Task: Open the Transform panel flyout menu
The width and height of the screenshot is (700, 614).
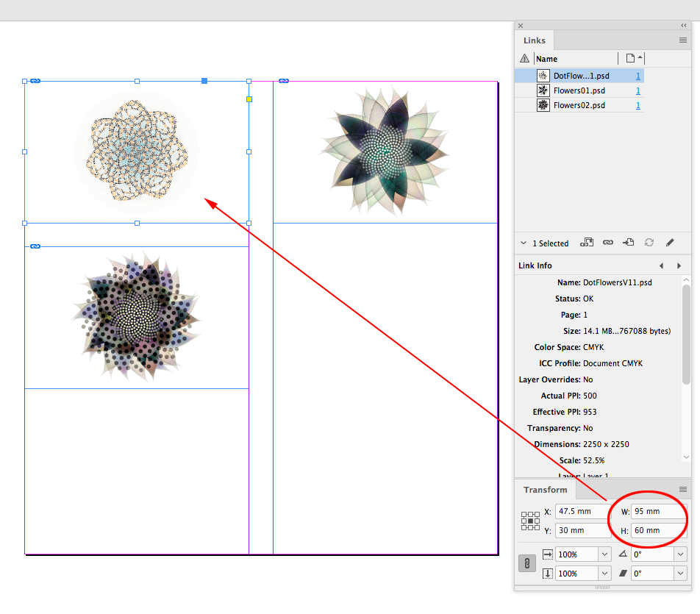Action: [x=682, y=489]
